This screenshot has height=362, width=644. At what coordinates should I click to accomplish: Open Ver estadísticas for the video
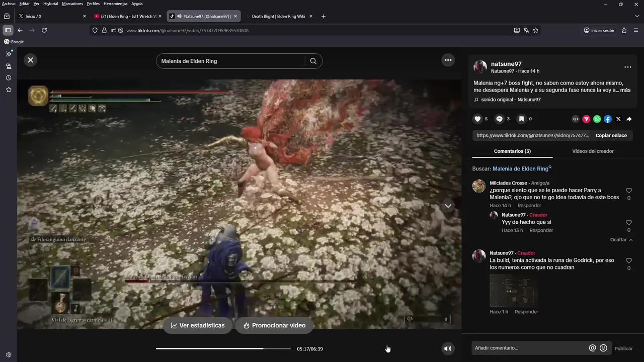(x=198, y=325)
